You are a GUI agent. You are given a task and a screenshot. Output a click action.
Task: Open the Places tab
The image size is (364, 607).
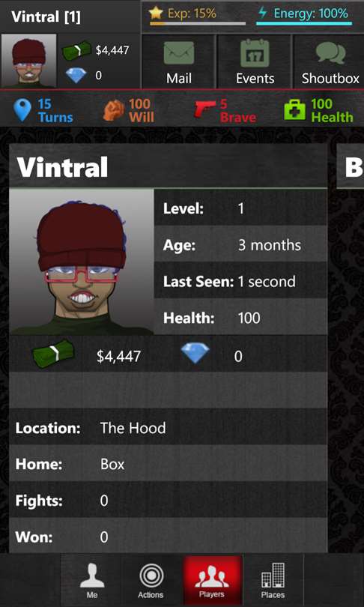(x=273, y=580)
